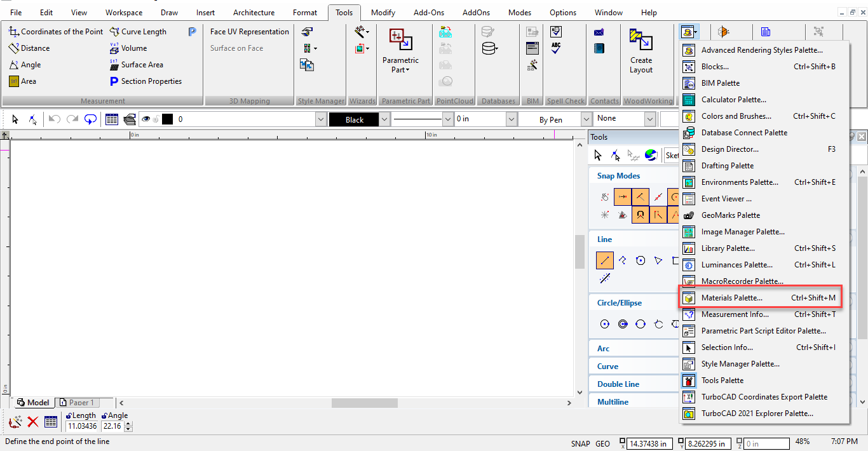Screen dimensions: 868x451
Task: Expand the Circle/Ellipse tool group
Action: [620, 303]
